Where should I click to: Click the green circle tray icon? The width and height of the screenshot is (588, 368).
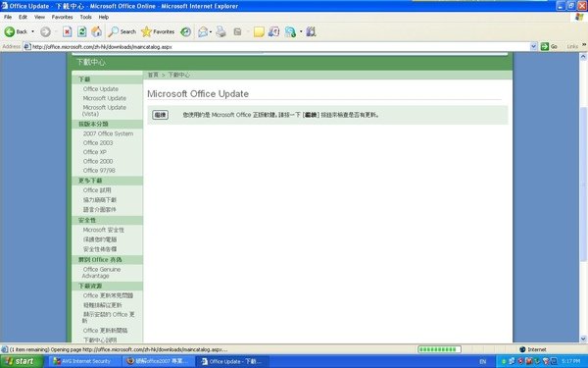504,361
